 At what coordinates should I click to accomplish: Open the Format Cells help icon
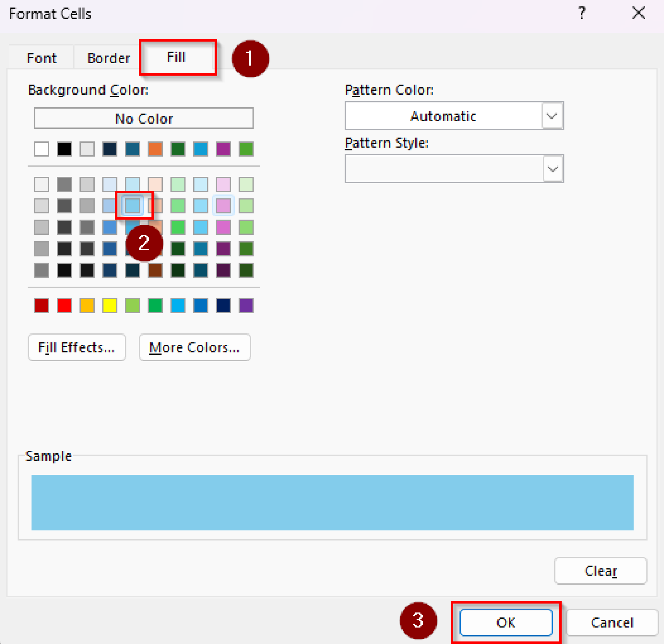(582, 13)
